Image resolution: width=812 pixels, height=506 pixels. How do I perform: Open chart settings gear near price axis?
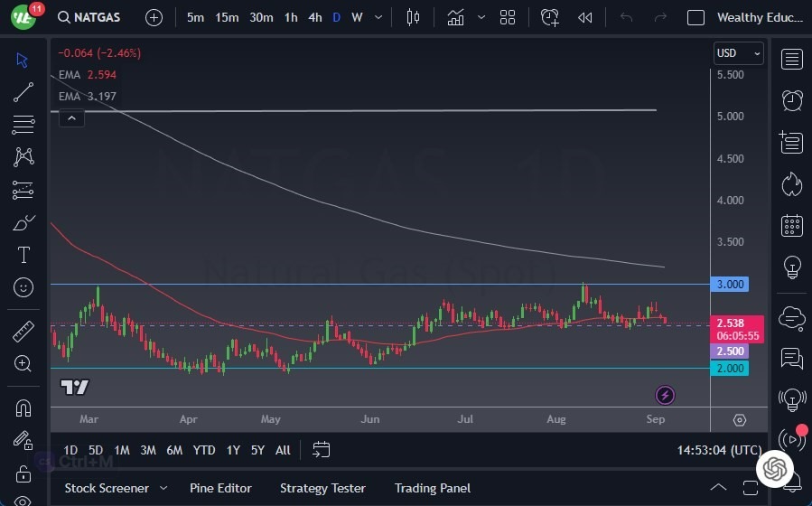740,419
